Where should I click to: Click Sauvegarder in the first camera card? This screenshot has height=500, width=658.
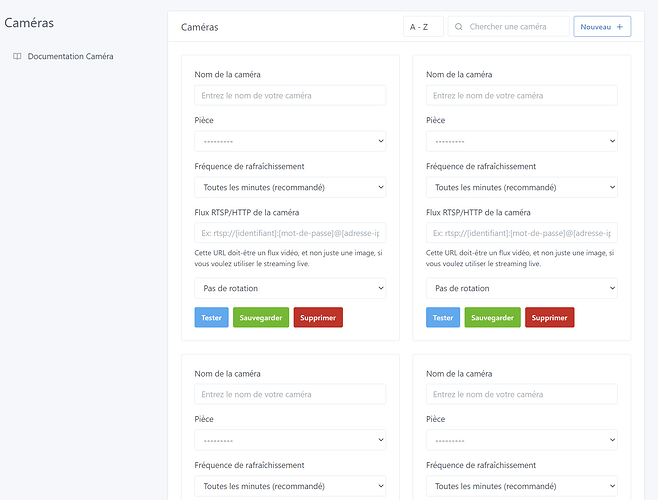(260, 317)
